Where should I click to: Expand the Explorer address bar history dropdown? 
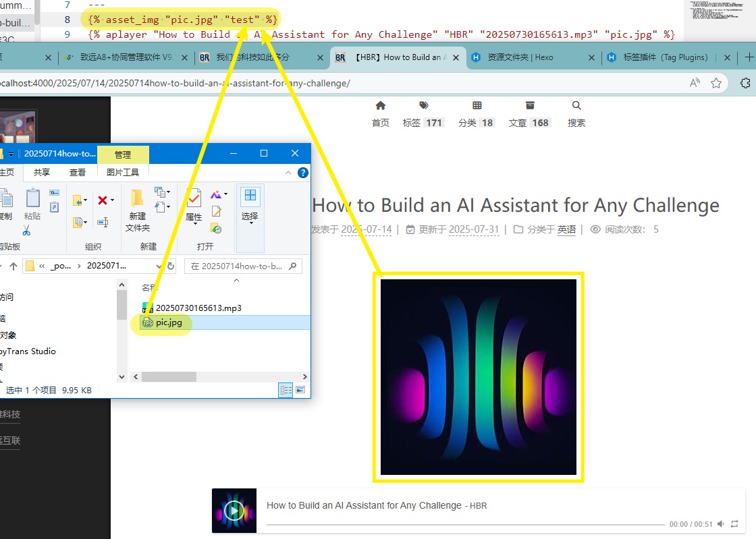click(159, 266)
